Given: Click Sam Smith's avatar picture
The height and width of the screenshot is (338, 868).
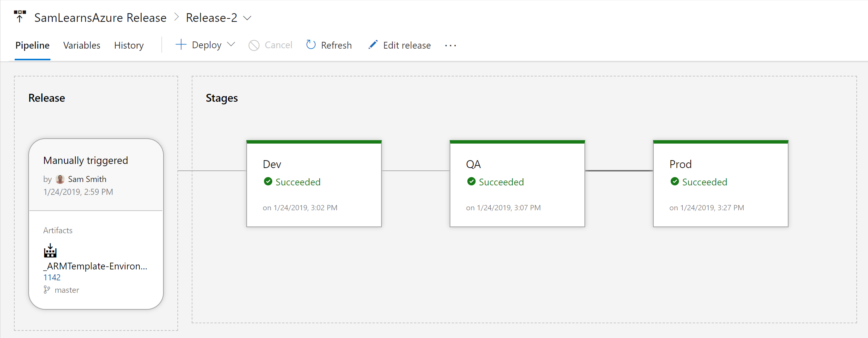Looking at the screenshot, I should (x=60, y=179).
